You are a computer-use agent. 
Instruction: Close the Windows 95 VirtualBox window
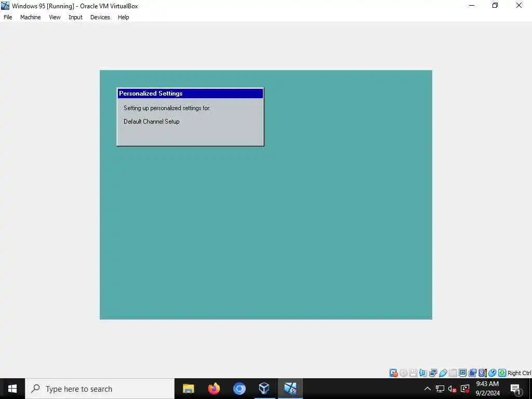(x=519, y=5)
